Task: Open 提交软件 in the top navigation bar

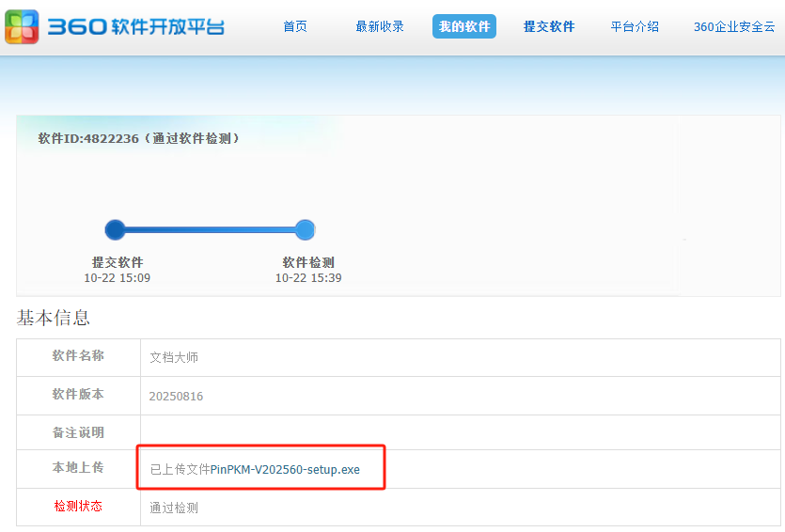Action: [x=549, y=26]
